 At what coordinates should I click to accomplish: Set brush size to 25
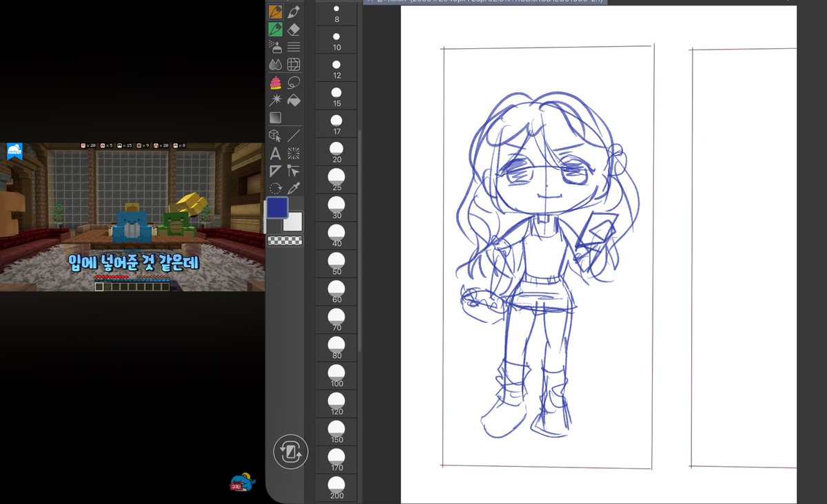[x=336, y=180]
